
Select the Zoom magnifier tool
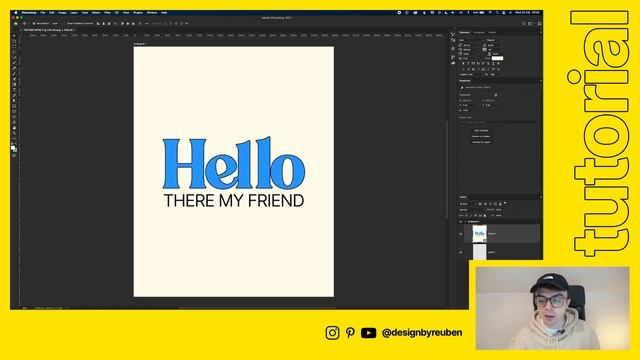14,133
